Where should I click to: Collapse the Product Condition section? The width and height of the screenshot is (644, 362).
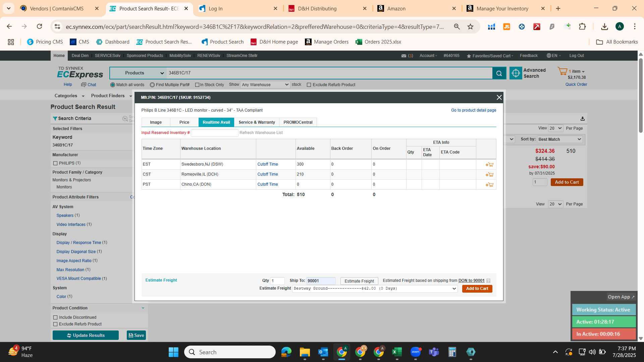tap(143, 308)
